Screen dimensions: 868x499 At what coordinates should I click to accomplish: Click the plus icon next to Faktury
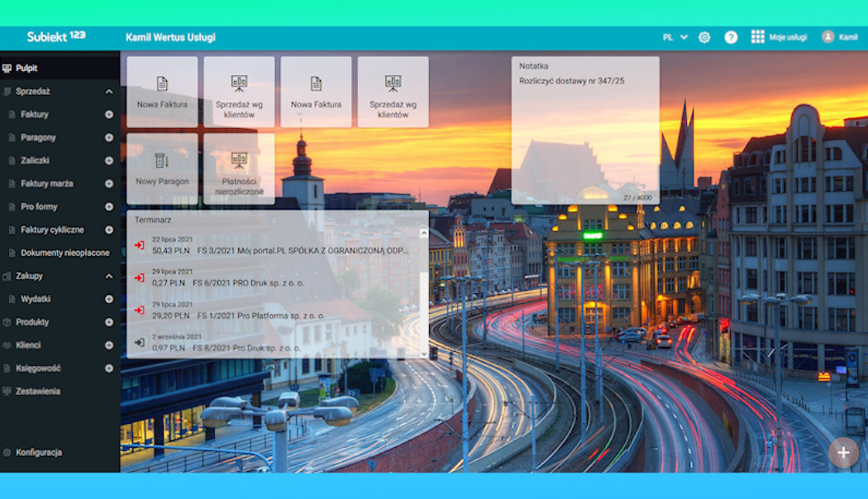pyautogui.click(x=109, y=115)
